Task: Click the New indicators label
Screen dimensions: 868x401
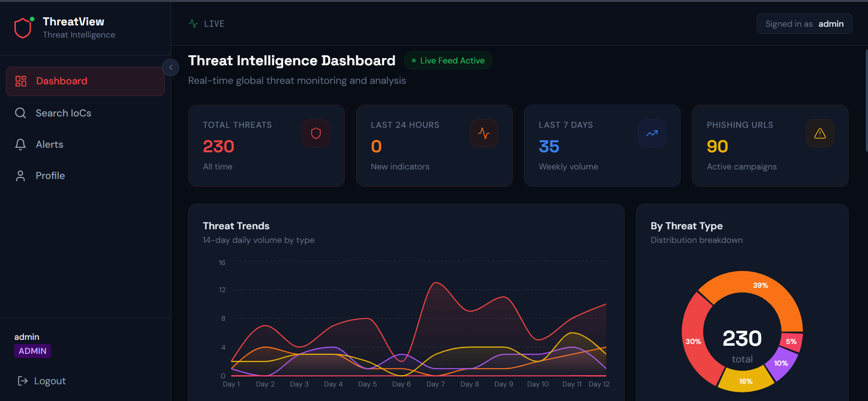Action: [x=400, y=167]
